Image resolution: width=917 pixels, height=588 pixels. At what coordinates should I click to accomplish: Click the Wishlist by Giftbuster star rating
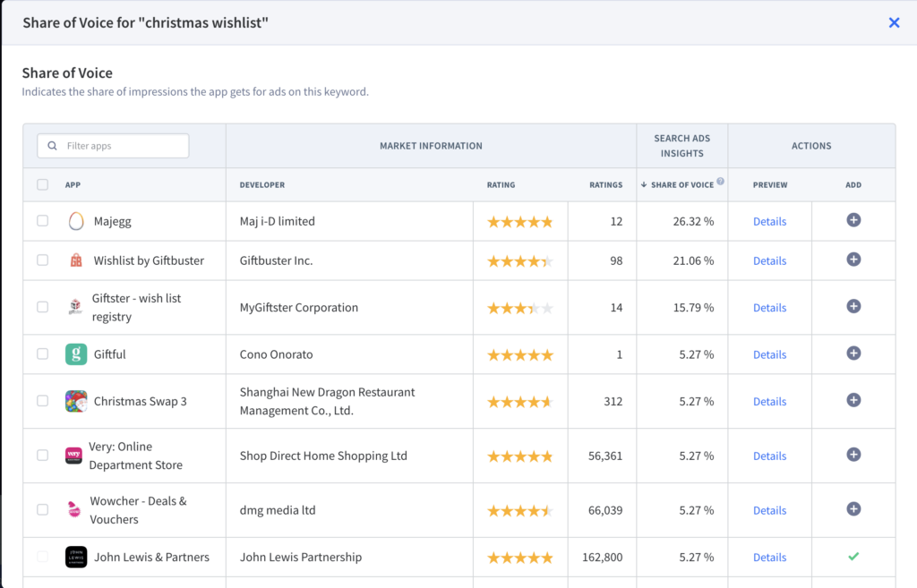coord(520,260)
